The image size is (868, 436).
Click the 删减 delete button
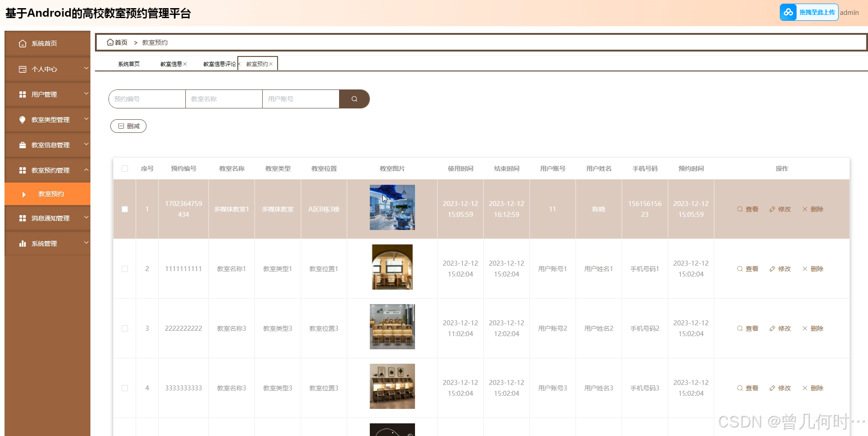(x=128, y=126)
